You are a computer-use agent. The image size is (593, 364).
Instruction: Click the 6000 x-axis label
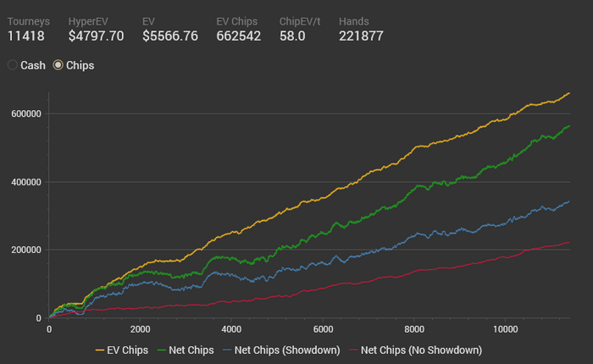tap(323, 329)
